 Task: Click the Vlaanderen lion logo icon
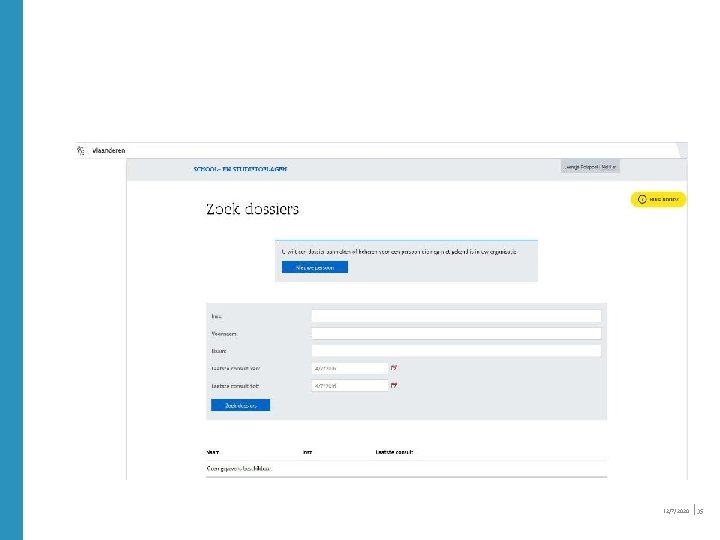(x=81, y=150)
